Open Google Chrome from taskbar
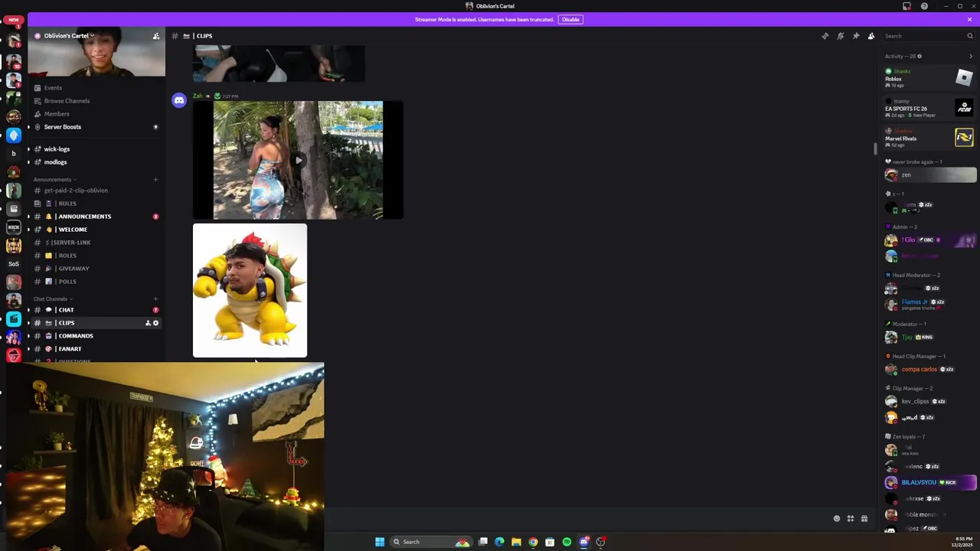 533,542
